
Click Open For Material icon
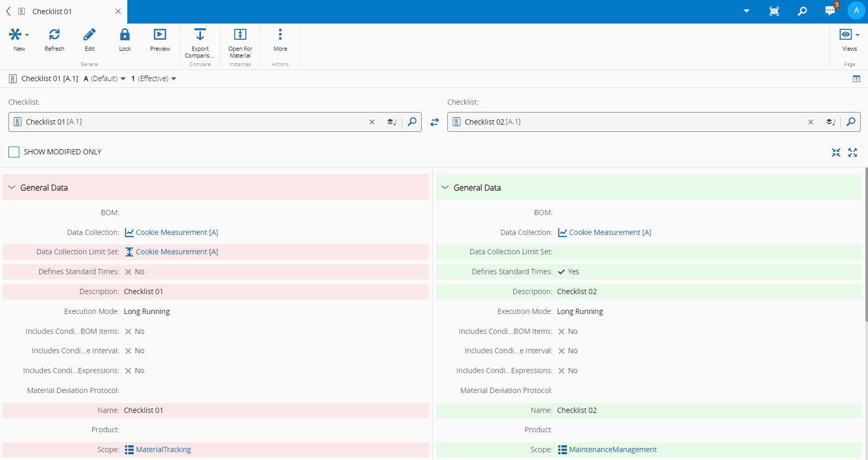point(240,35)
